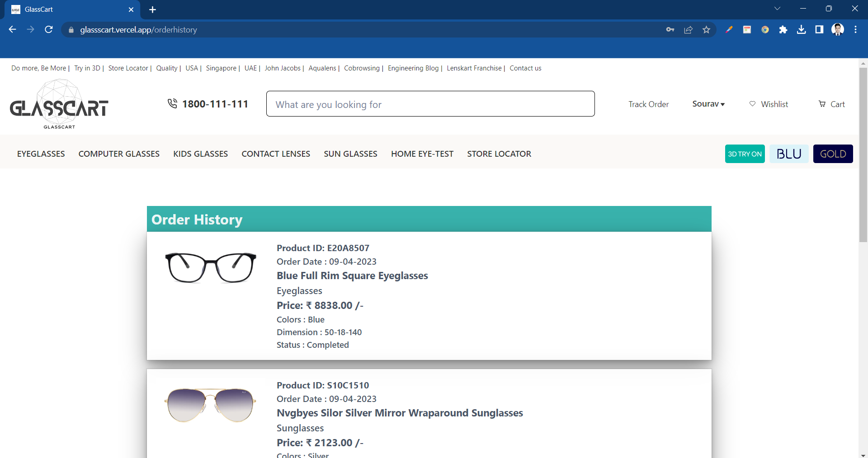Image resolution: width=868 pixels, height=458 pixels.
Task: Click the John Jacobs link
Action: point(283,68)
